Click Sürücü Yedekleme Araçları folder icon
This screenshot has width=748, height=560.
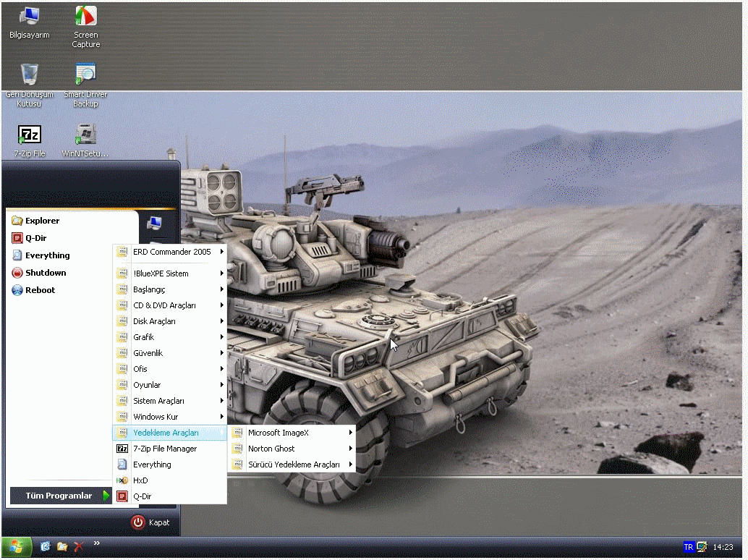pyautogui.click(x=237, y=464)
